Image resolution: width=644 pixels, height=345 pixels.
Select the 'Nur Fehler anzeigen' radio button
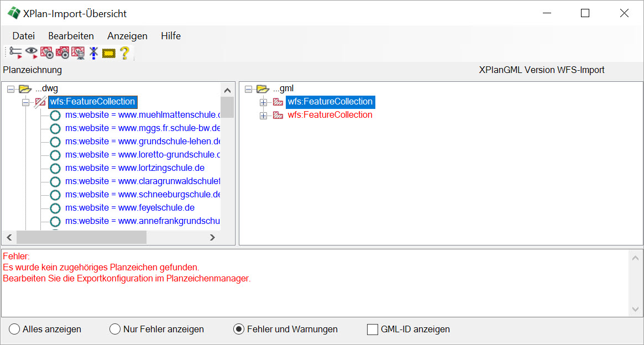tap(115, 330)
